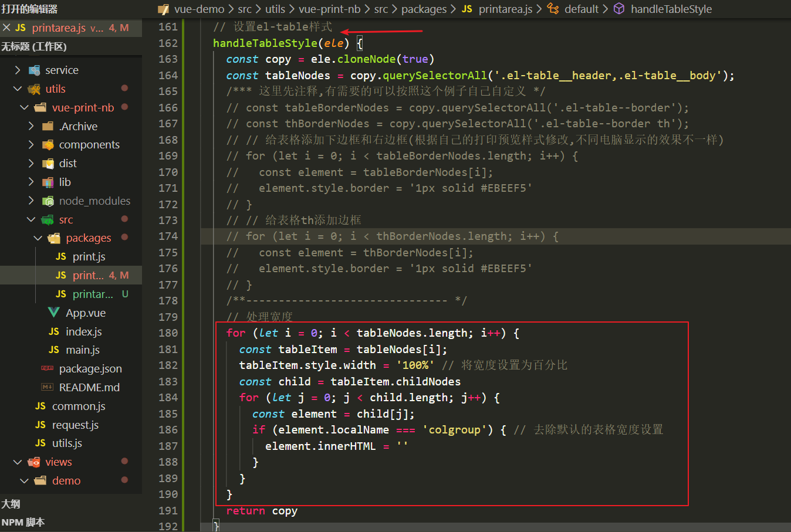Click the Vue icon beside App.vue
This screenshot has width=791, height=532.
click(54, 313)
